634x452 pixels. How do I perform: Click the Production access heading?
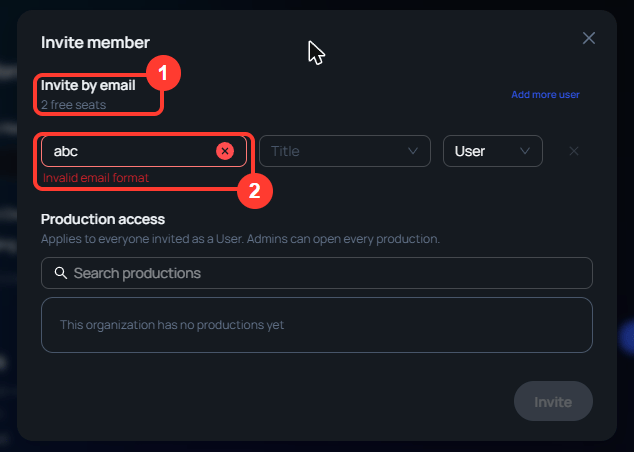tap(103, 219)
